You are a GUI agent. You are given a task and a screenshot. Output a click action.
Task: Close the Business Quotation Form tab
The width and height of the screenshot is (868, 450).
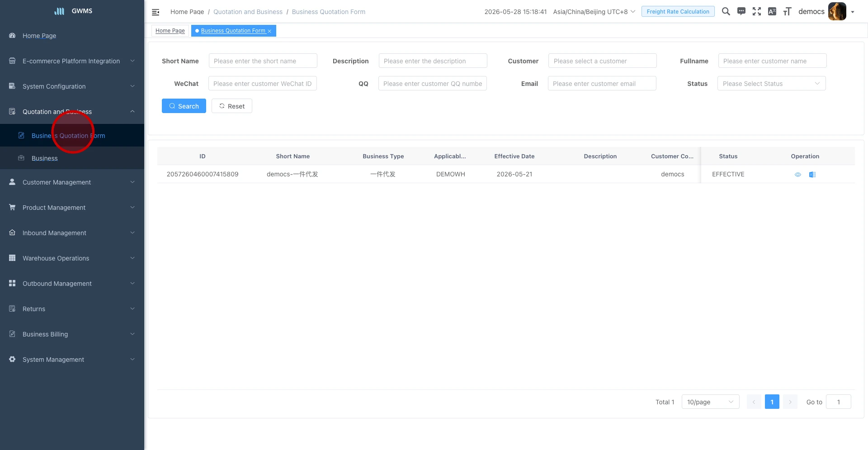point(269,31)
